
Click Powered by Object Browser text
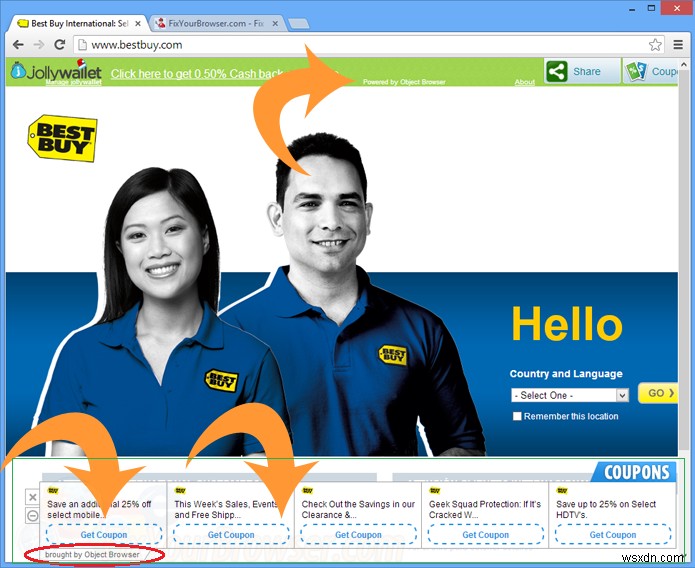coord(404,82)
